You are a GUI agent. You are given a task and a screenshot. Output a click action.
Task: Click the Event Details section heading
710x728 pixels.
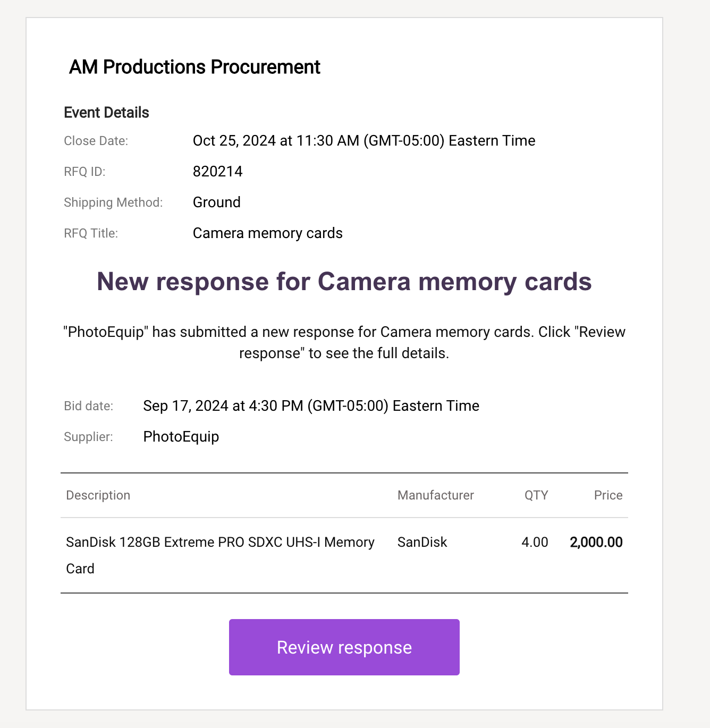point(106,112)
